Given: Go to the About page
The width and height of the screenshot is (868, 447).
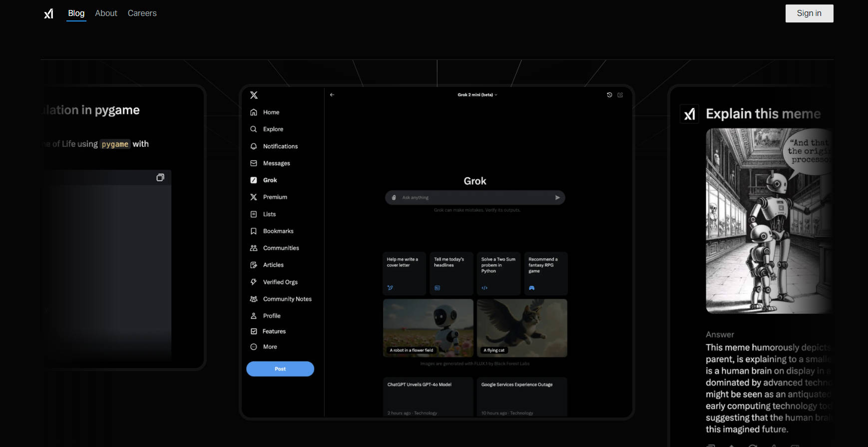Looking at the screenshot, I should point(106,13).
